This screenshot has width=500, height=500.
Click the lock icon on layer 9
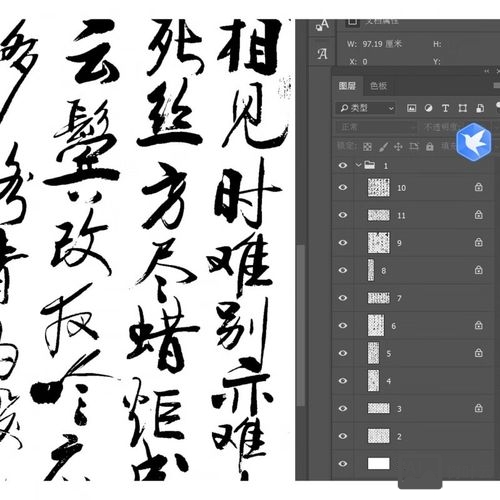pyautogui.click(x=479, y=242)
